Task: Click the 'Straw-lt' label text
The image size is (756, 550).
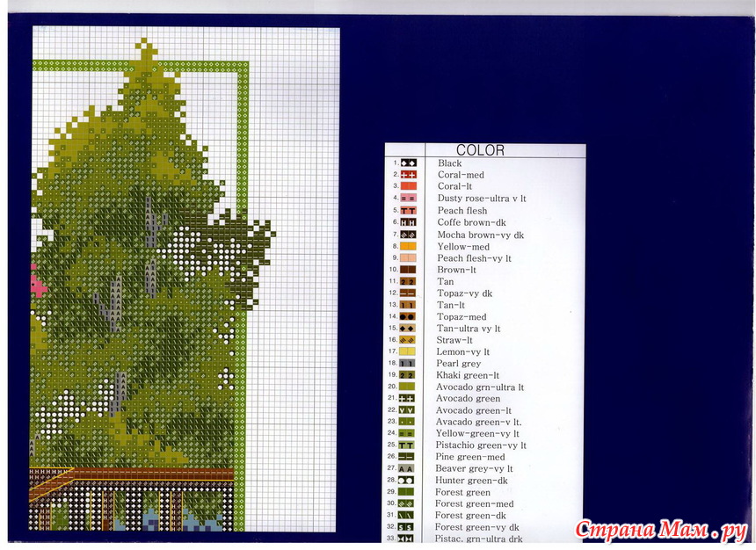Action: (x=454, y=340)
